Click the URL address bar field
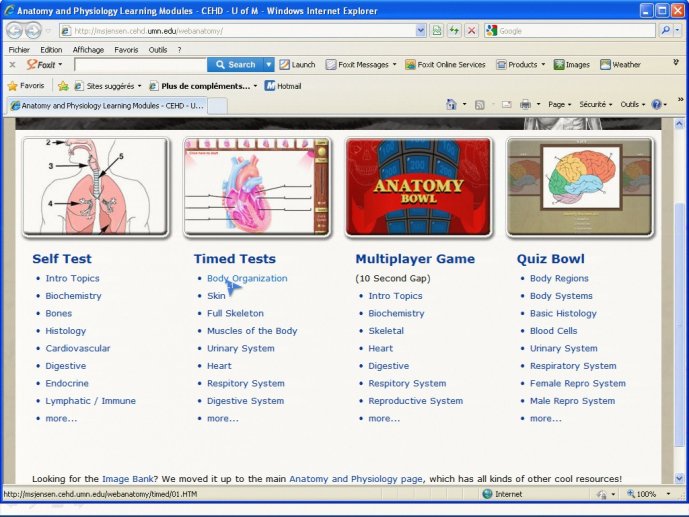This screenshot has width=689, height=517. (x=243, y=31)
